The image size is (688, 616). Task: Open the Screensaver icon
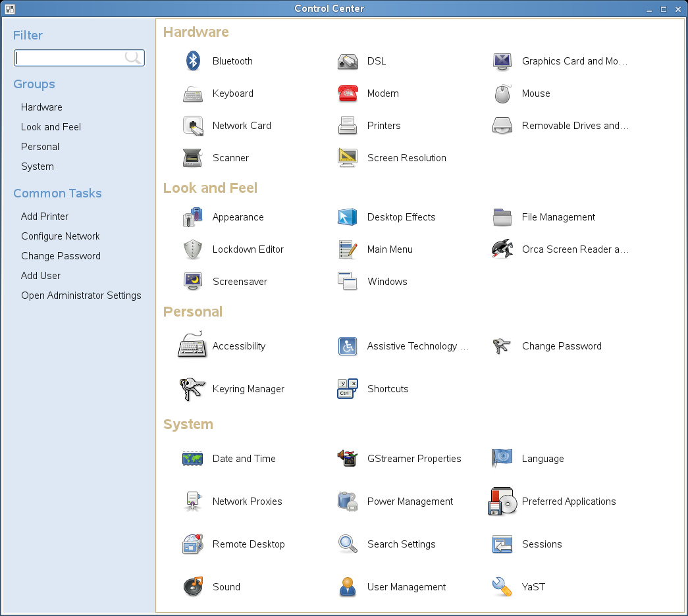193,282
